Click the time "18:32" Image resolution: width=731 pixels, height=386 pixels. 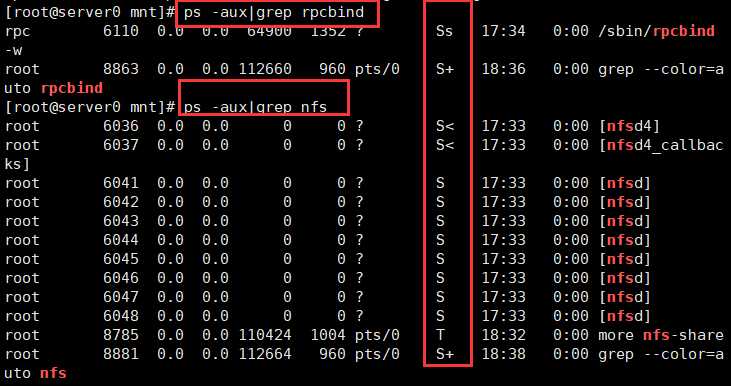coord(503,335)
